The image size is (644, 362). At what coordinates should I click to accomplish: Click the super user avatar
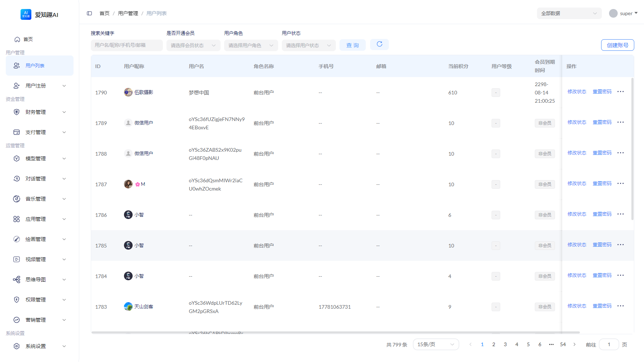[613, 13]
